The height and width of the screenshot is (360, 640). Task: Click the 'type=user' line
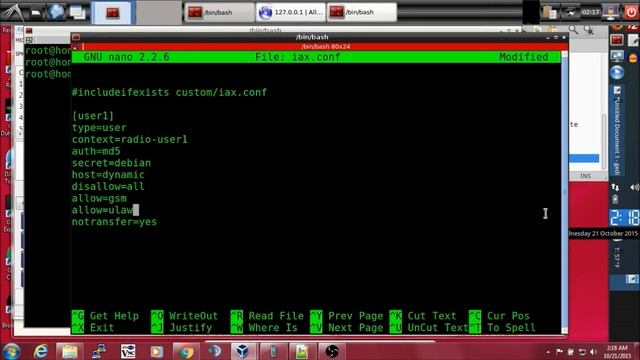(99, 128)
